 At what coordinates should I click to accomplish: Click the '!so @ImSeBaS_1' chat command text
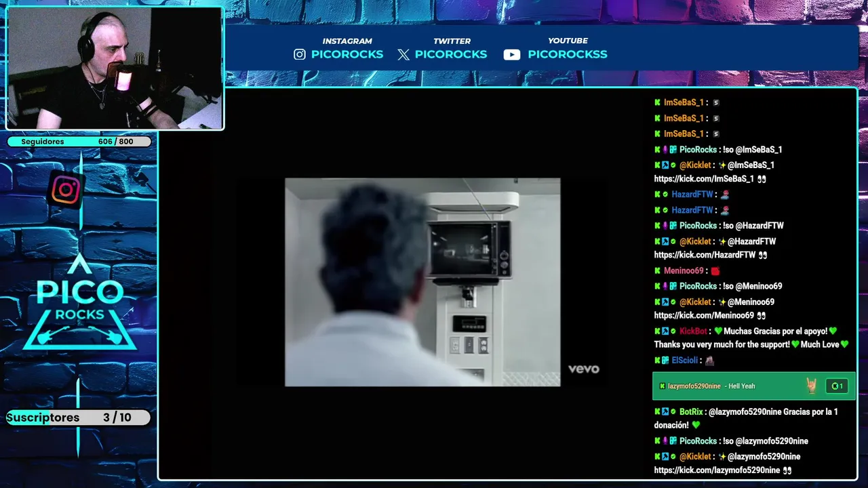pyautogui.click(x=753, y=150)
